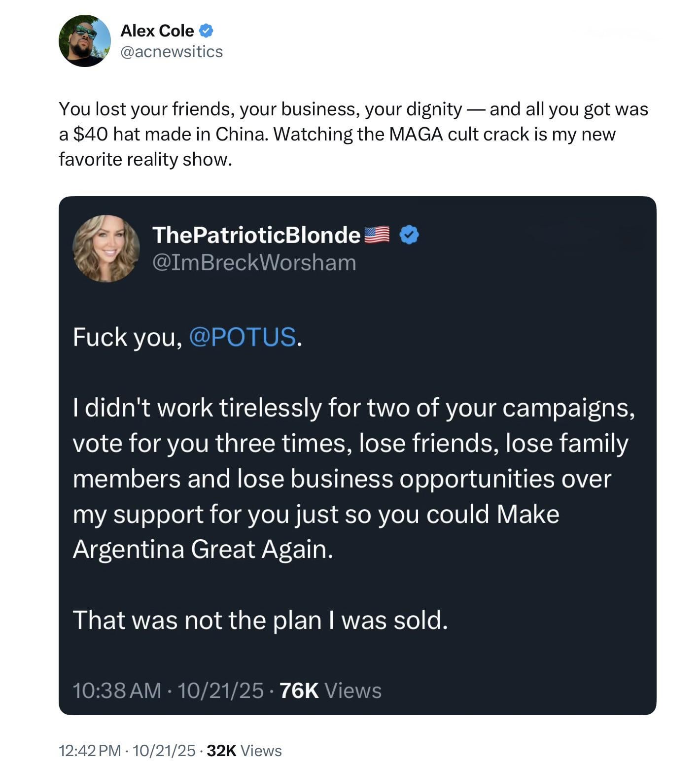Click the main tweet's 10/21/25 date
This screenshot has width=700, height=765.
tap(164, 751)
